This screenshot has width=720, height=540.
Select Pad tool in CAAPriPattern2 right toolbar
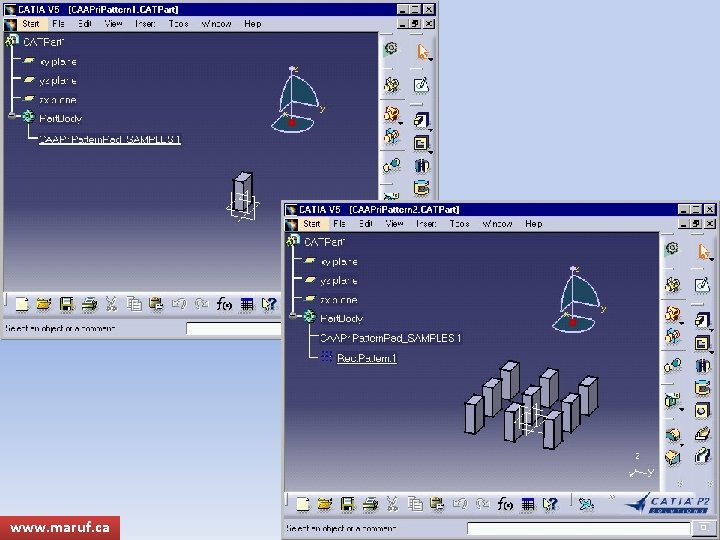(701, 320)
